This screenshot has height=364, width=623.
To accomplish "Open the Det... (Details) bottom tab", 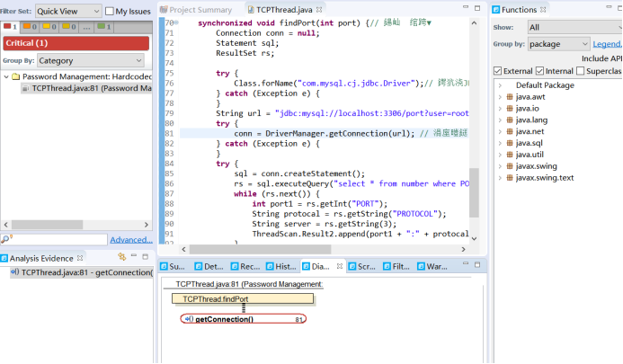I will (209, 267).
